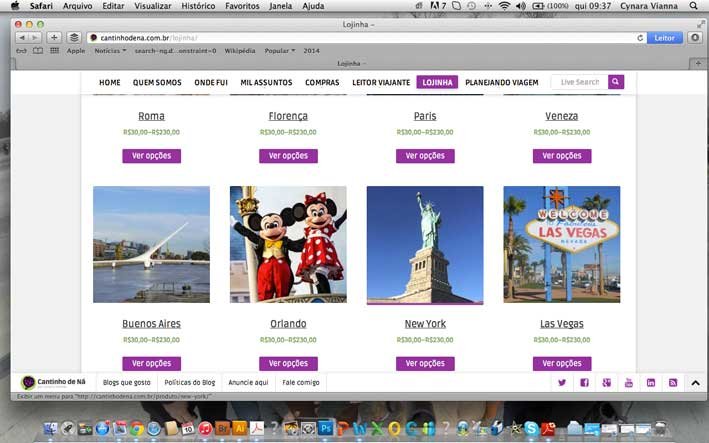Open Google Chrome from the dock
The height and width of the screenshot is (443, 709).
[137, 428]
